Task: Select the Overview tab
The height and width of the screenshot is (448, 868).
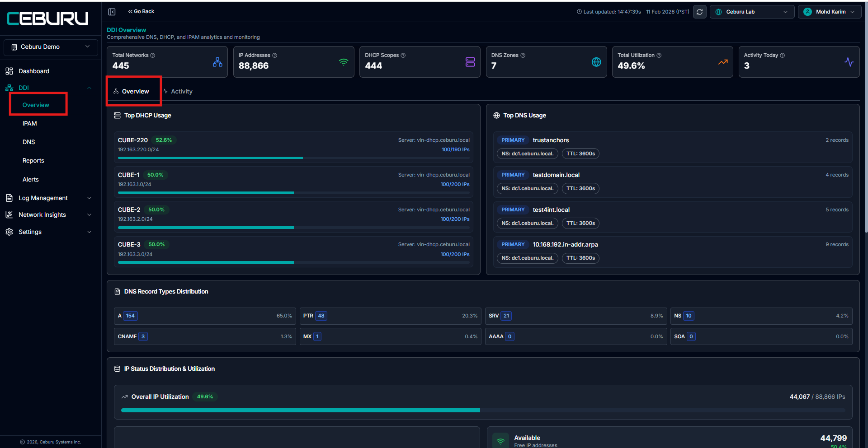Action: coord(132,92)
